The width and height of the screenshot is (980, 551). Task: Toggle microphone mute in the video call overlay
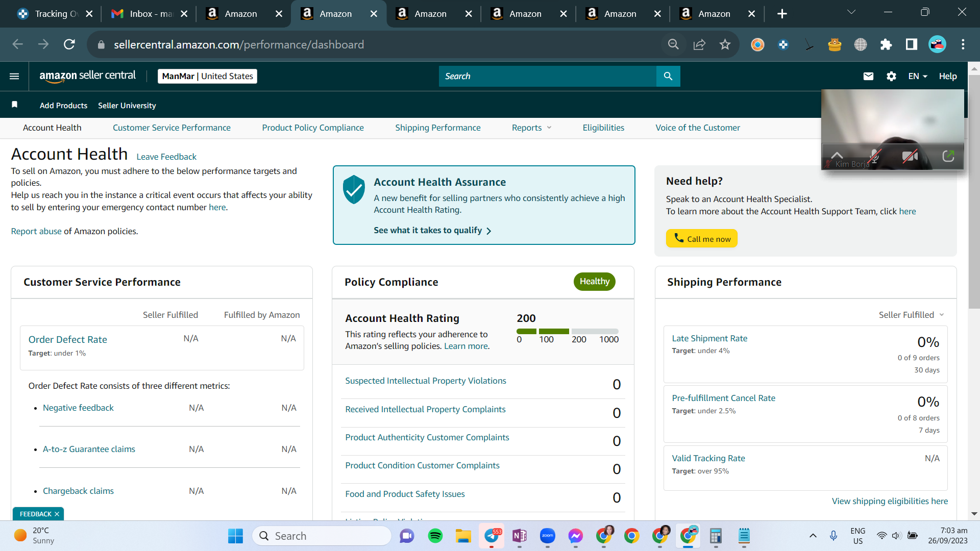click(874, 156)
